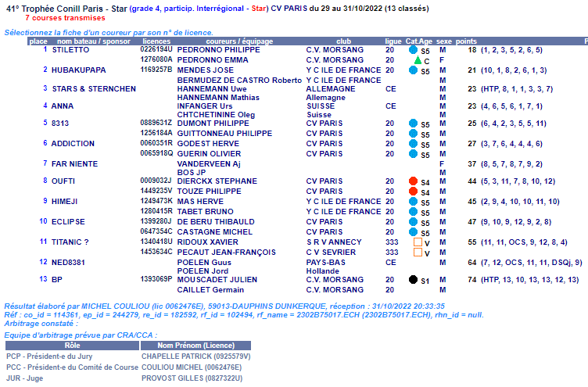Click the green triangle icon for Pedronno Emma

point(418,60)
